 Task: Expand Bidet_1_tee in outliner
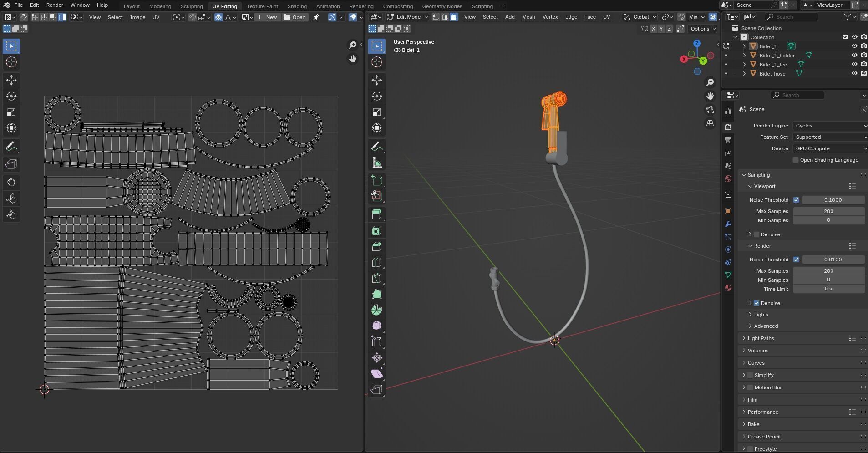[745, 65]
